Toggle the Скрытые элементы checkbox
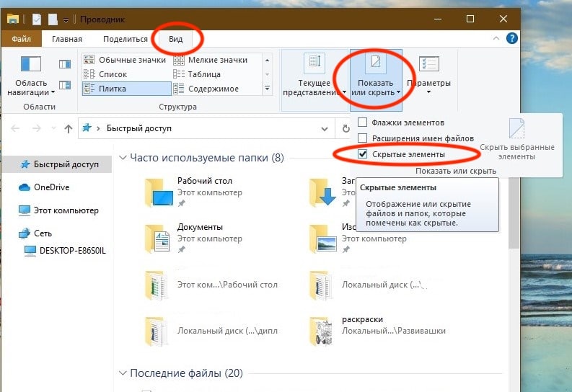Screen dimensions: 572x392 pyautogui.click(x=362, y=154)
